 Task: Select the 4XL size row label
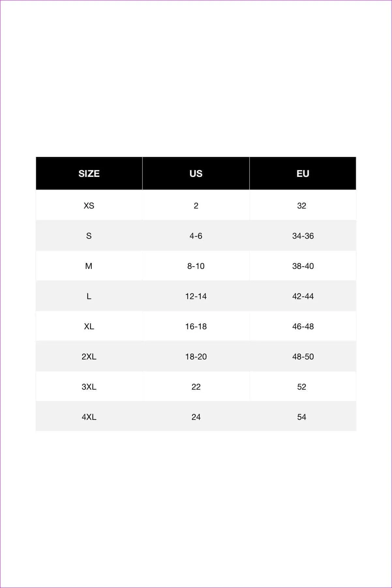tap(89, 417)
